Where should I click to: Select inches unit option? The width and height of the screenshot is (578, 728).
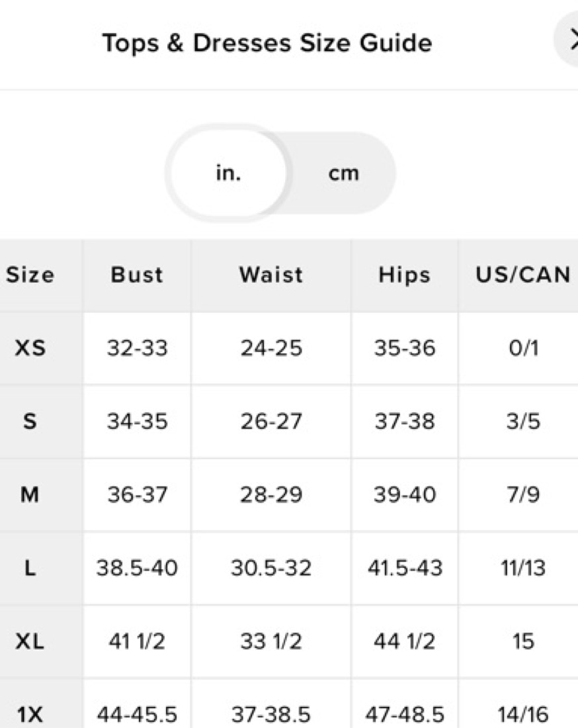pos(228,173)
